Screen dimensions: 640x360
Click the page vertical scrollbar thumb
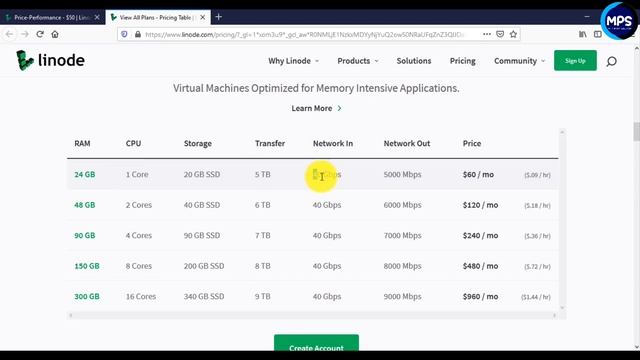[x=636, y=131]
